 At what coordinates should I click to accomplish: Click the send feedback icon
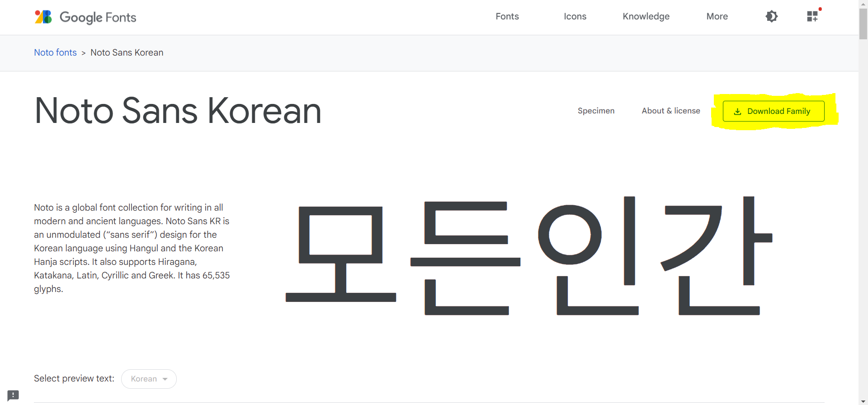tap(13, 396)
